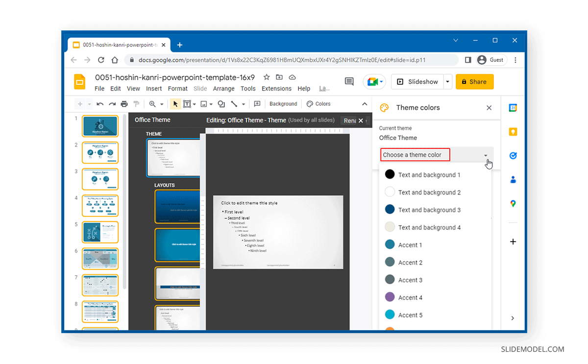Select slide 5 thumbnail in the filmstrip
Viewport: 588px width, 364px height.
[x=100, y=232]
